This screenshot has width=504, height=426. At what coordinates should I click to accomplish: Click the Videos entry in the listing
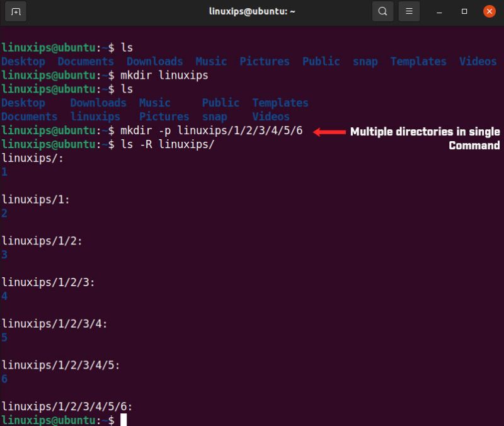[x=478, y=61]
